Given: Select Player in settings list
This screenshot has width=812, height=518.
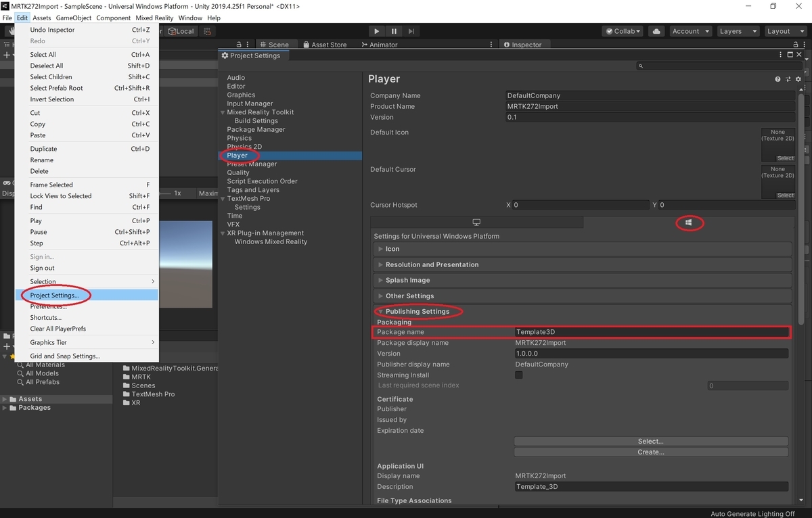Looking at the screenshot, I should click(x=291, y=156).
